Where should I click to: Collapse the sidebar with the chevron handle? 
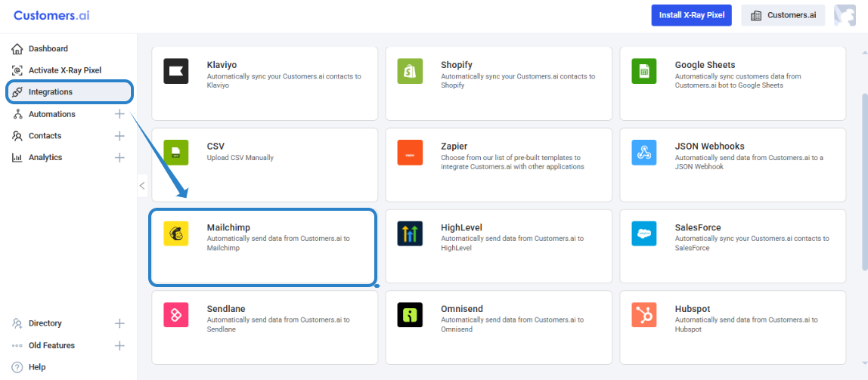click(142, 185)
